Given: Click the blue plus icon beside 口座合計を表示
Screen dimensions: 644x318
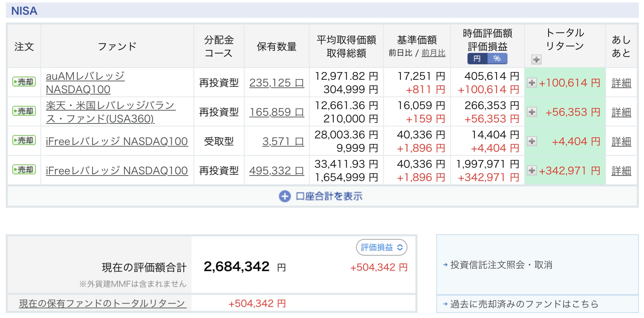Looking at the screenshot, I should 285,196.
